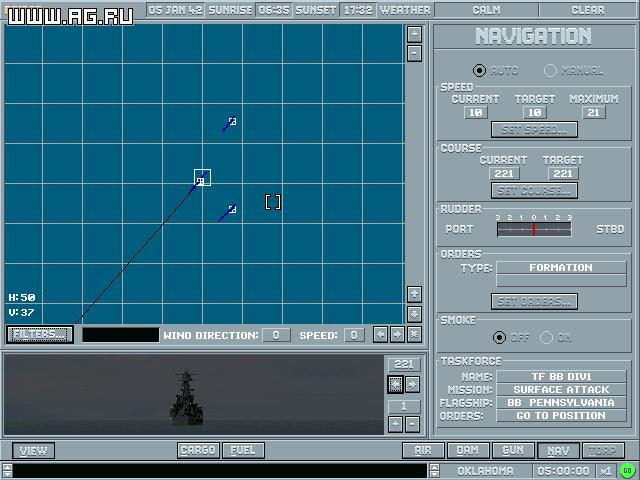Click the ship view heading value 221

pyautogui.click(x=404, y=364)
